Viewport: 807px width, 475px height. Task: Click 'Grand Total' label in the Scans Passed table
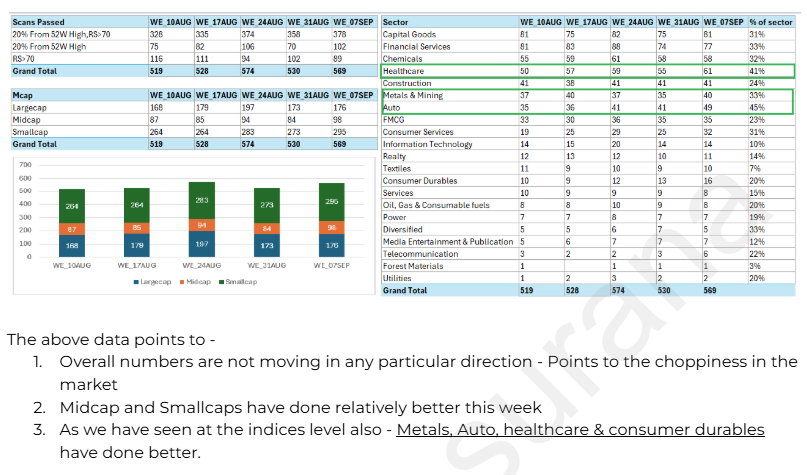coord(34,71)
